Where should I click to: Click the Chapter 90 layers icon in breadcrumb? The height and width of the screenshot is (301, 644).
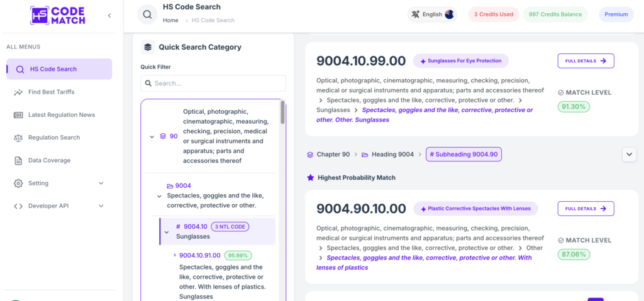coord(310,155)
